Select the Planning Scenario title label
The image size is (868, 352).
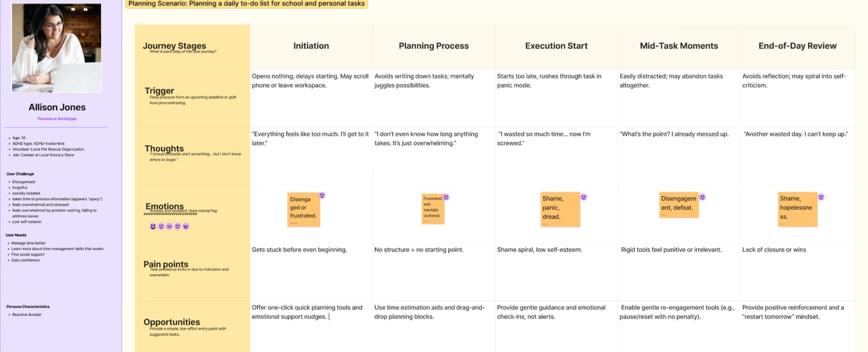click(246, 4)
